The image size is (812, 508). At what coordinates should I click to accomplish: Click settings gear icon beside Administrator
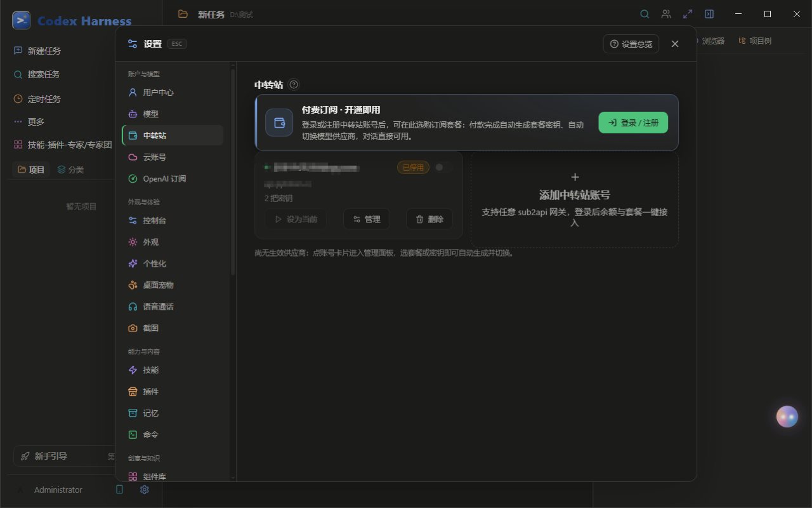pyautogui.click(x=144, y=490)
